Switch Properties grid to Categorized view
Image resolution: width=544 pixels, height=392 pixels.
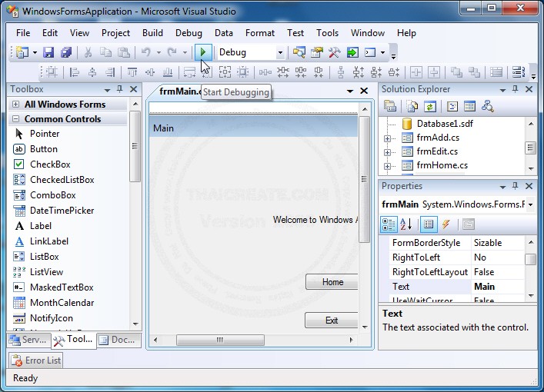[389, 224]
